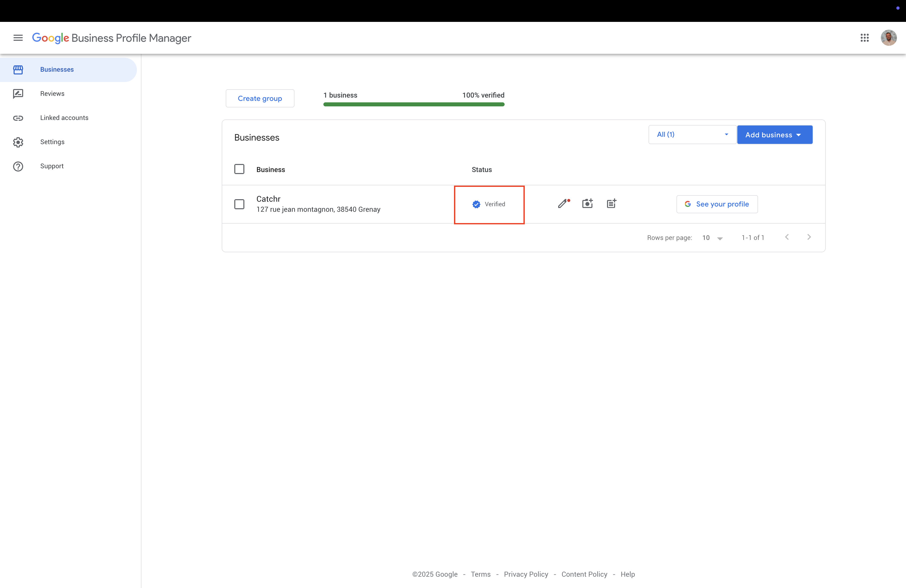This screenshot has width=906, height=588.
Task: Click the green verification progress bar
Action: tap(414, 104)
